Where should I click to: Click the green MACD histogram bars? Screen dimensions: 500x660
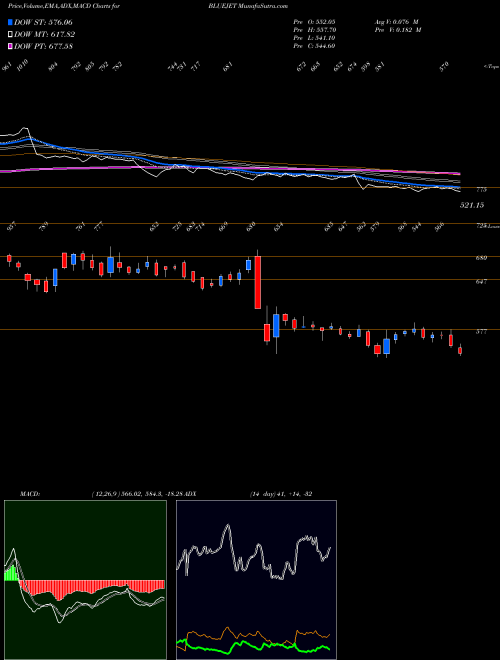tap(11, 573)
